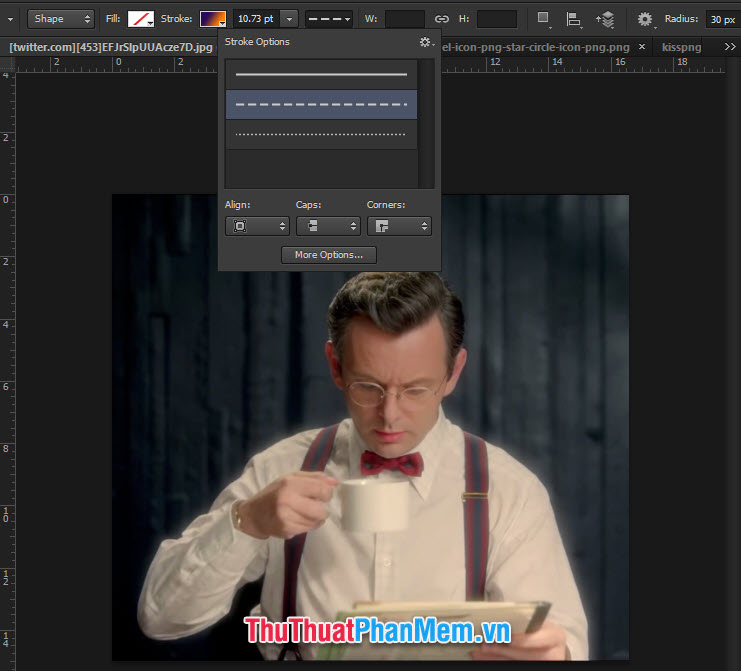Open the Fill color swatch picker

(x=141, y=19)
